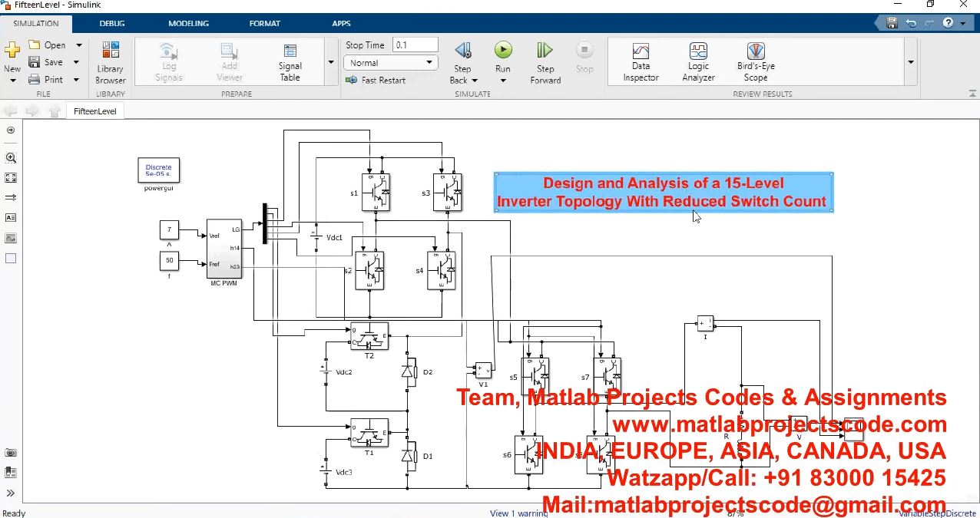Click the model browser icon above the chevrons
Screen dimensions: 980x518
[11, 473]
